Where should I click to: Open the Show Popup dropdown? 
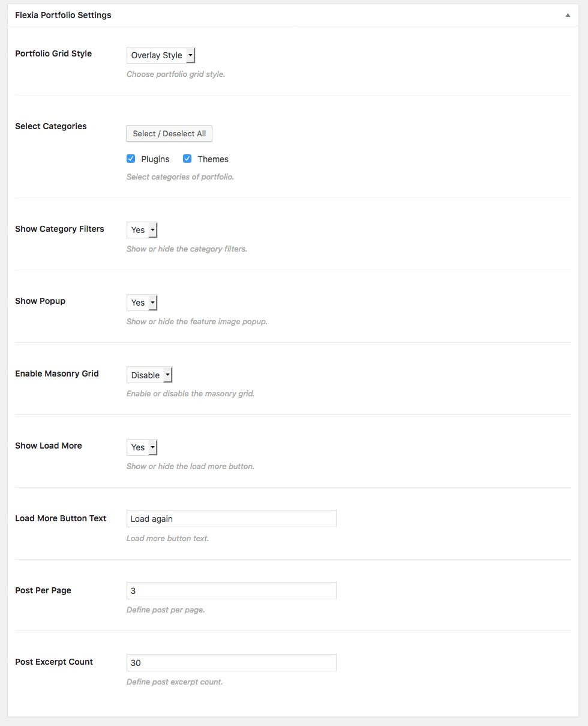point(142,303)
